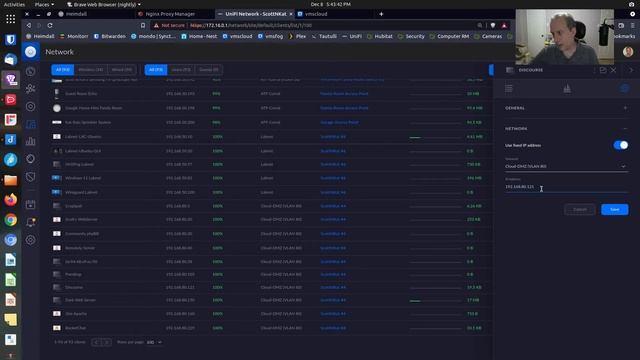Screen dimensions: 640x360
Task: Toggle Use fixed IP address switch
Action: [620, 145]
